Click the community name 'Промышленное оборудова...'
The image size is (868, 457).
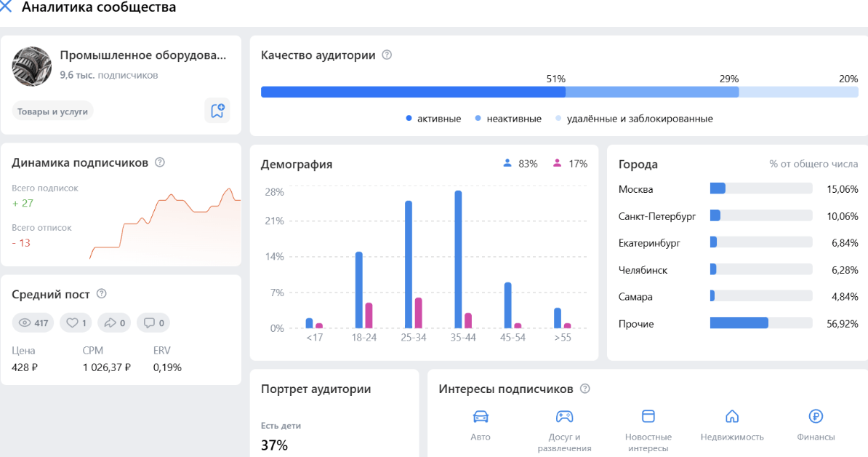point(142,55)
